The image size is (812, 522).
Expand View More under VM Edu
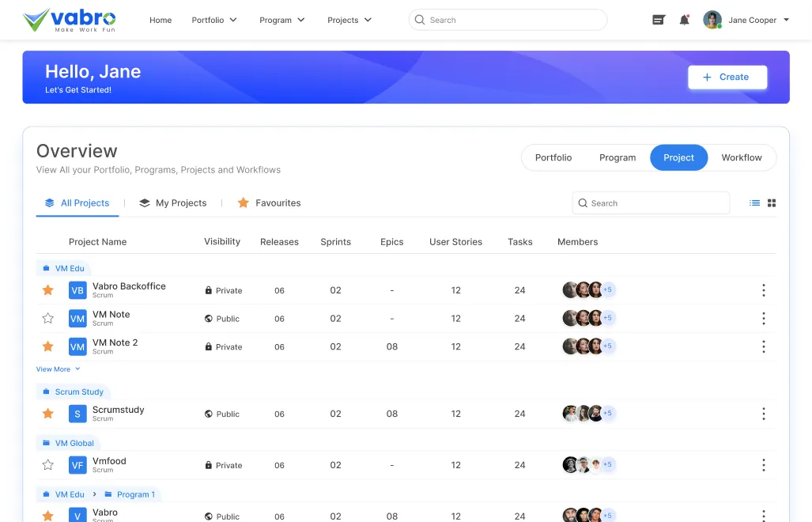(58, 369)
